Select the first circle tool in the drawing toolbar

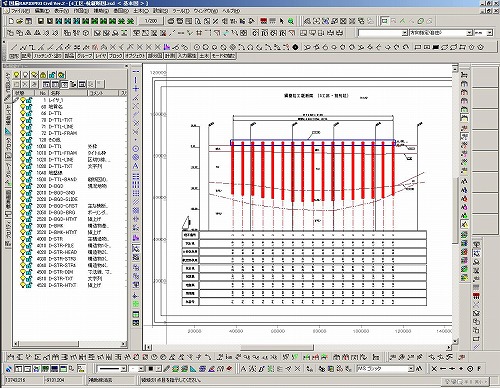tap(197, 47)
